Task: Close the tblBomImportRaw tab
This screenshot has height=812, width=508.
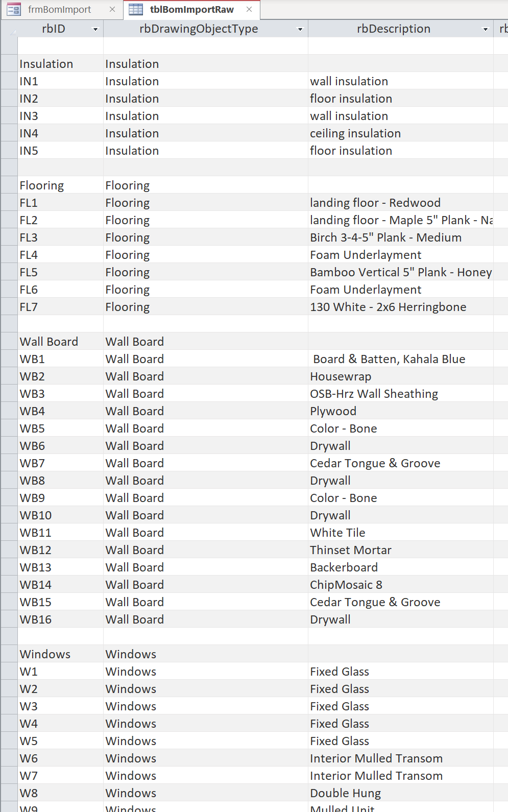Action: point(249,10)
